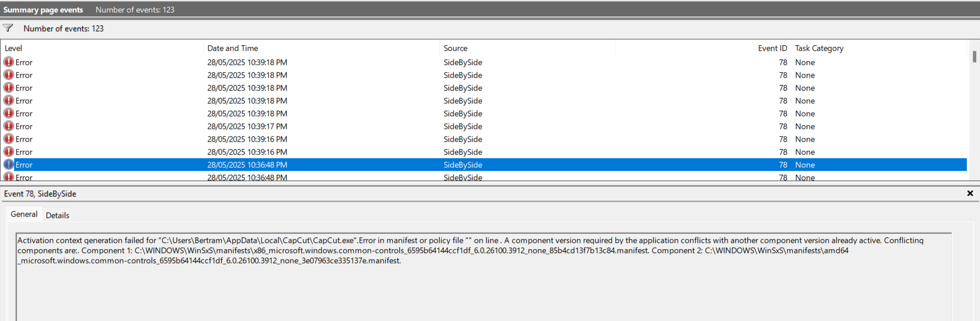
Task: Switch to the Details tab
Action: (58, 215)
